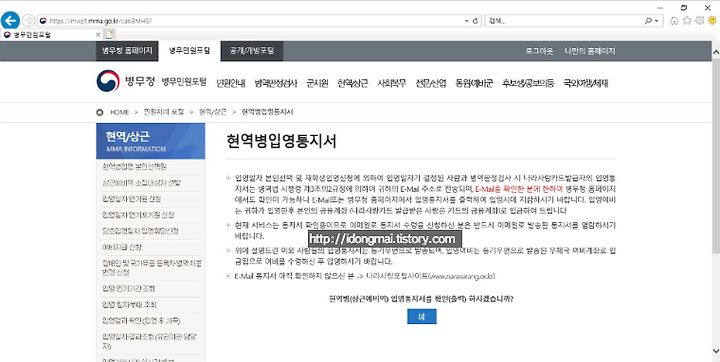The image size is (720, 362).
Task: Open the address bar dropdown arrow
Action: pyautogui.click(x=467, y=21)
